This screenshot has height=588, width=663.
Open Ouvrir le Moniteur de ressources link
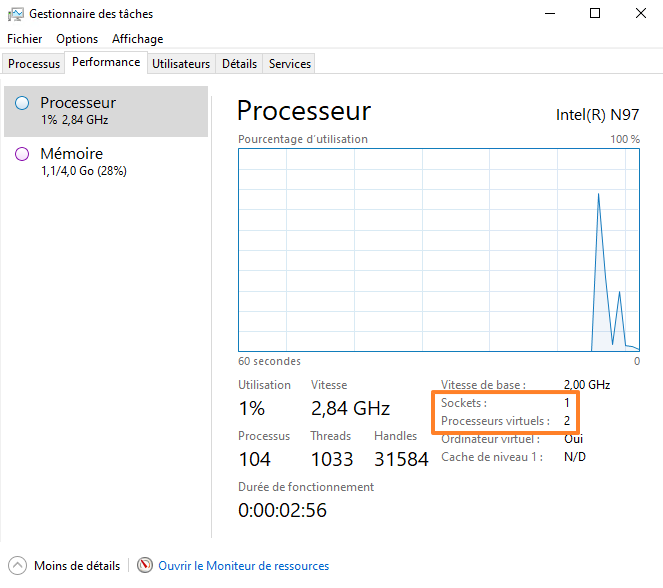[x=244, y=566]
